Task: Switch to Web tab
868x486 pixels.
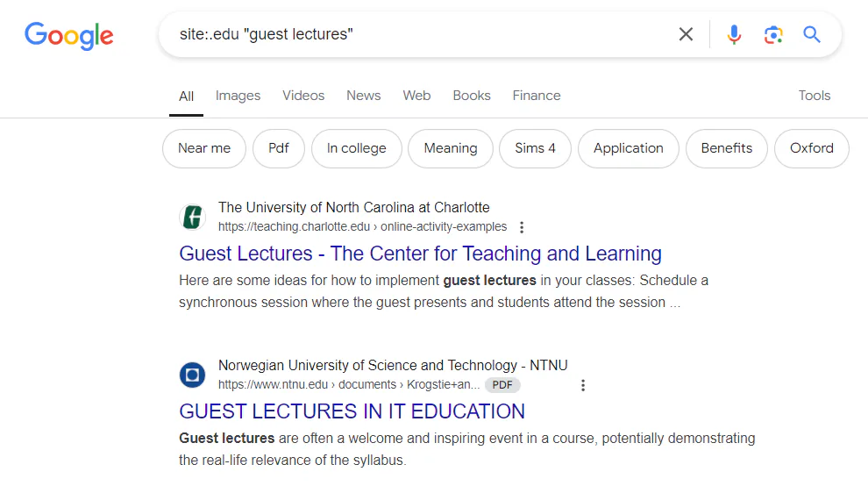Action: click(416, 96)
